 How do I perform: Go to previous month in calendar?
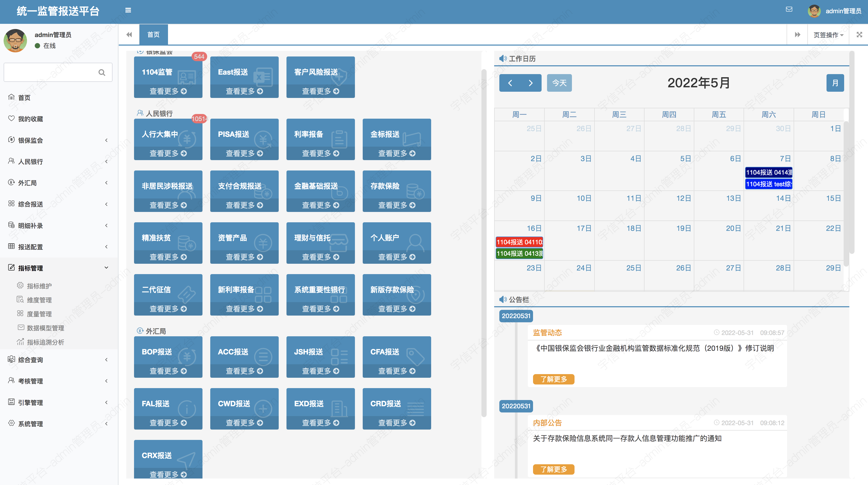[510, 83]
